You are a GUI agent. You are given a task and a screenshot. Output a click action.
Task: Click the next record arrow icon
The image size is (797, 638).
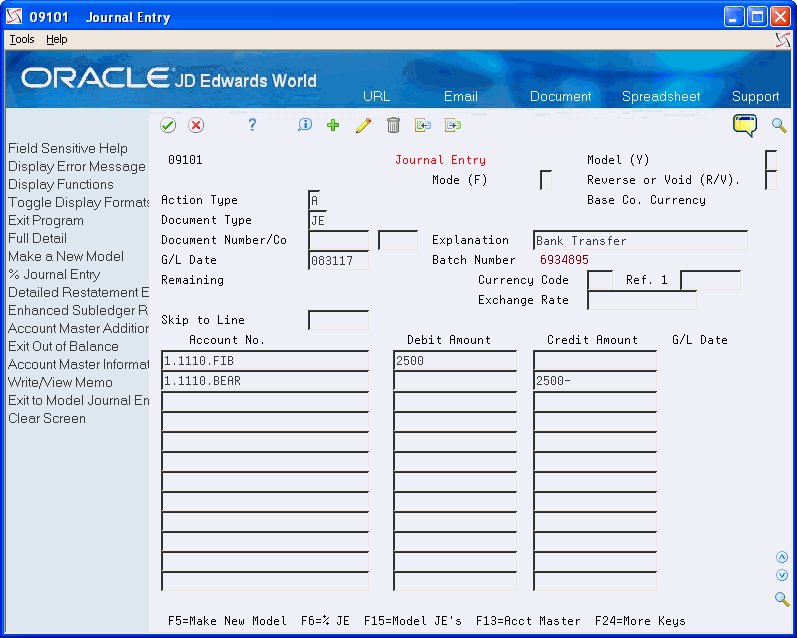tap(453, 125)
